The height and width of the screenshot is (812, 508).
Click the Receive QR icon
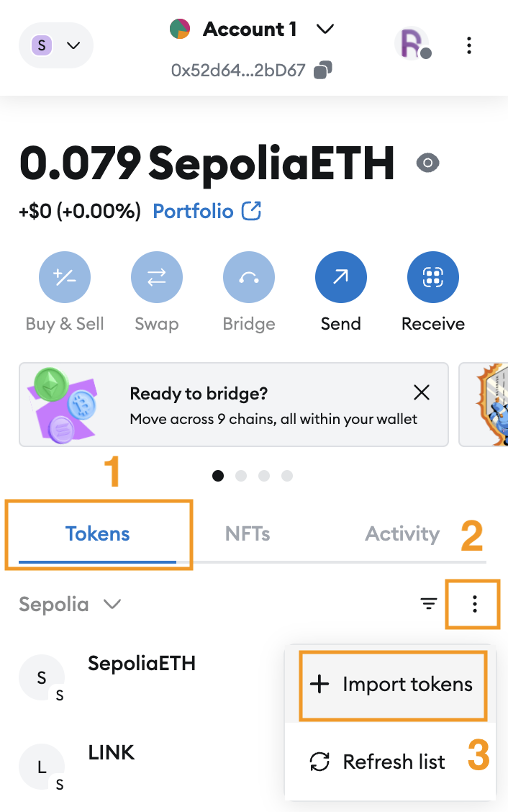[433, 277]
